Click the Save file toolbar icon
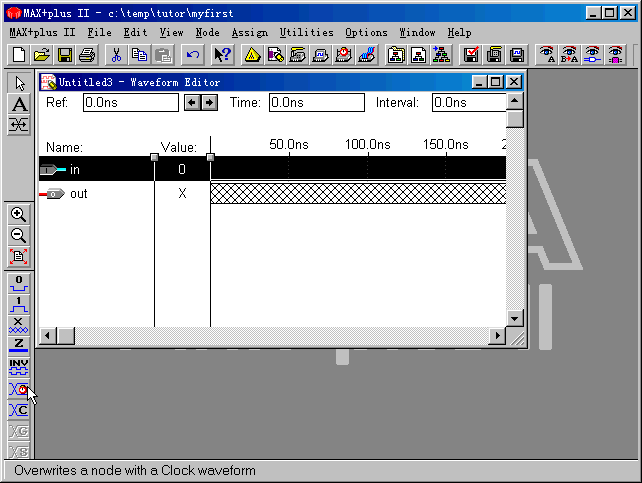642x483 pixels. 64,55
